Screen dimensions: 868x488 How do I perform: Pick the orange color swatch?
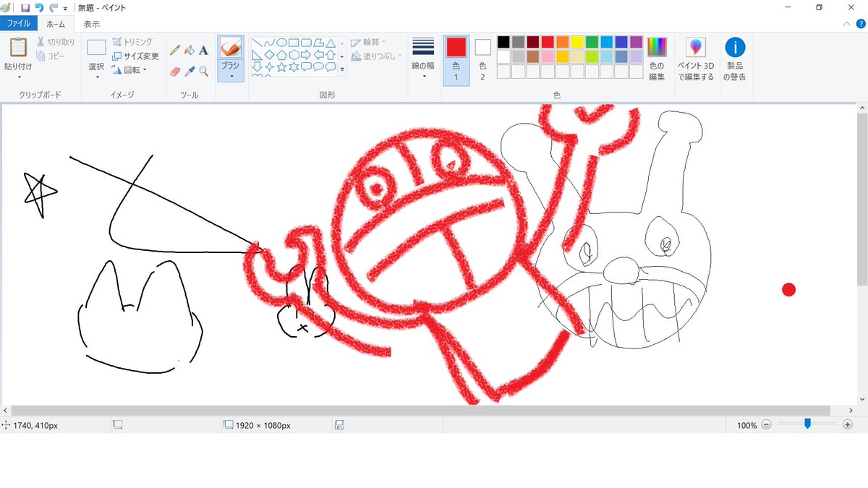563,42
